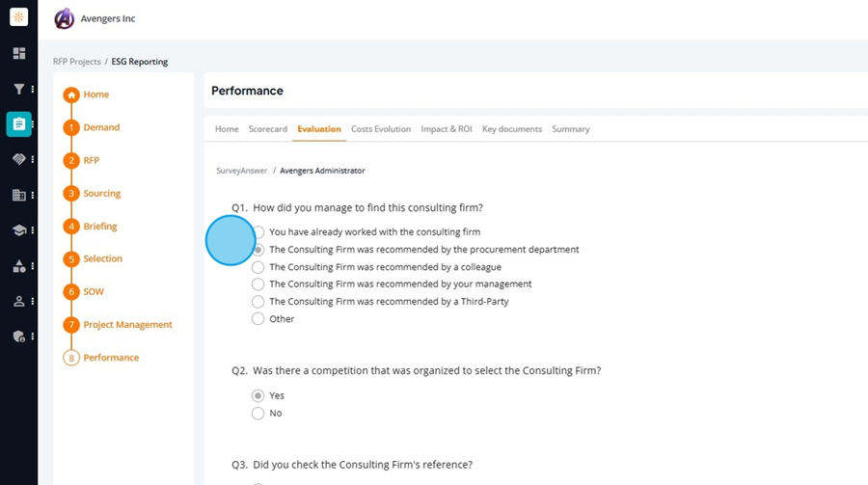Open the building company icon in sidebar
Viewport: 868px width, 485px height.
click(x=19, y=195)
